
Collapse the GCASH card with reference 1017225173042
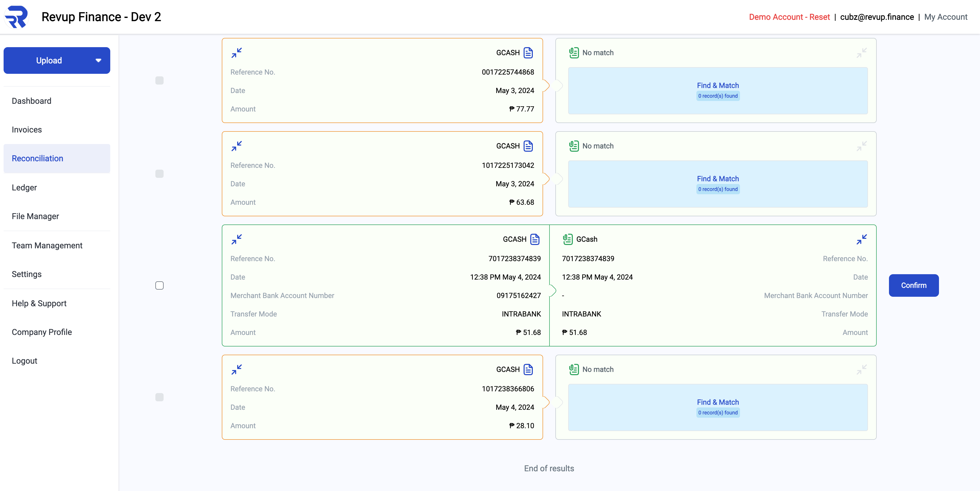[x=237, y=146]
